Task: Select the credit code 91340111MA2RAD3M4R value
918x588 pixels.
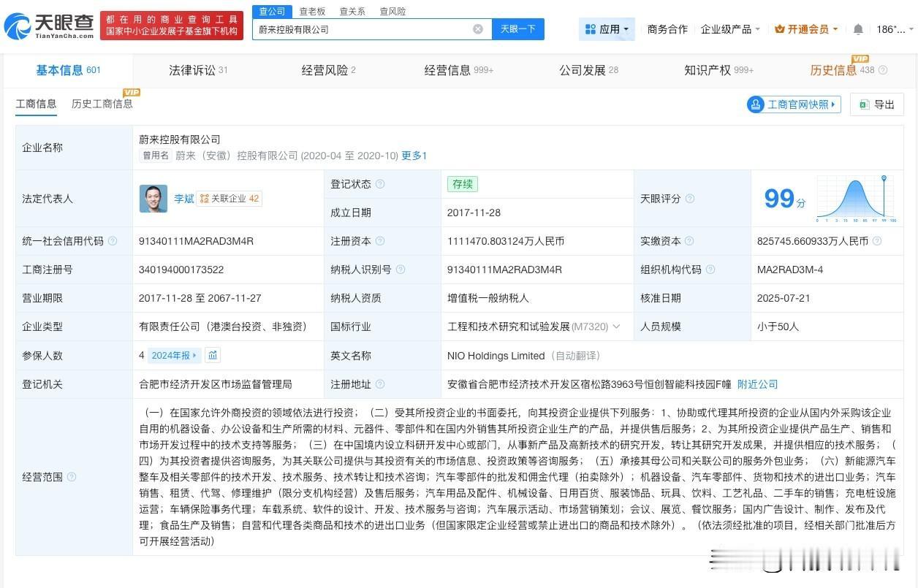Action: point(196,241)
